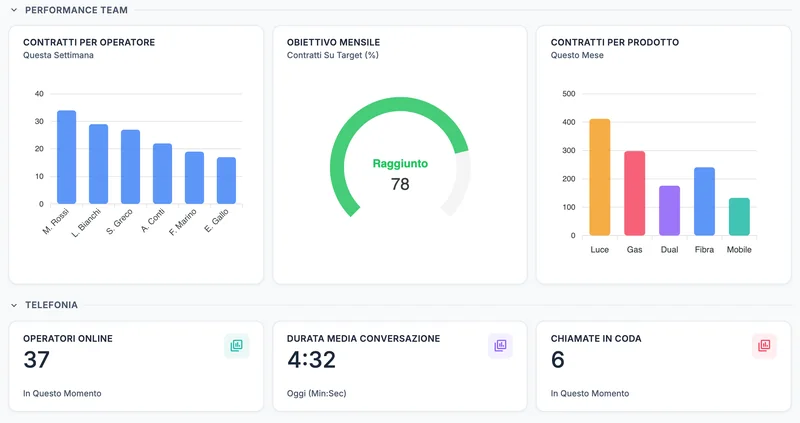Click the orange Luce bar
This screenshot has width=800, height=423.
[x=599, y=177]
